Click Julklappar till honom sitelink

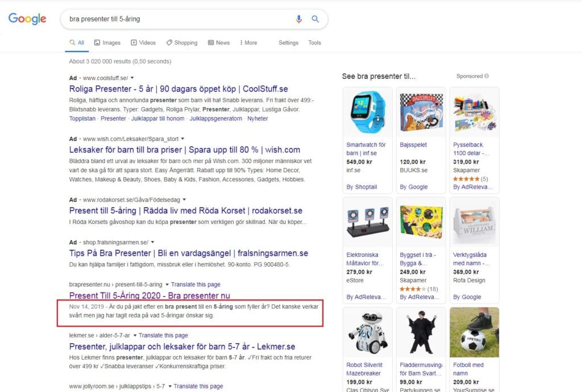[x=158, y=118]
